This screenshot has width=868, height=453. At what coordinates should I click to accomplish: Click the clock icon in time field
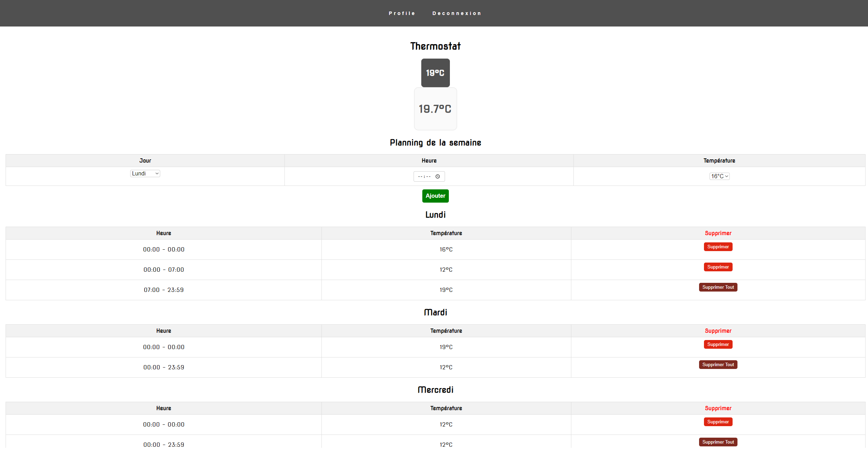438,176
